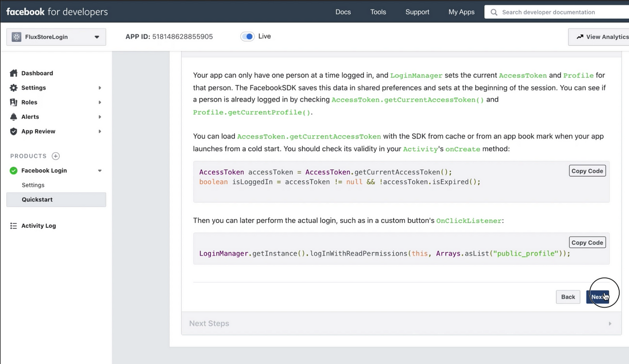Image resolution: width=629 pixels, height=364 pixels.
Task: Click the Facebook Login product label
Action: point(44,171)
